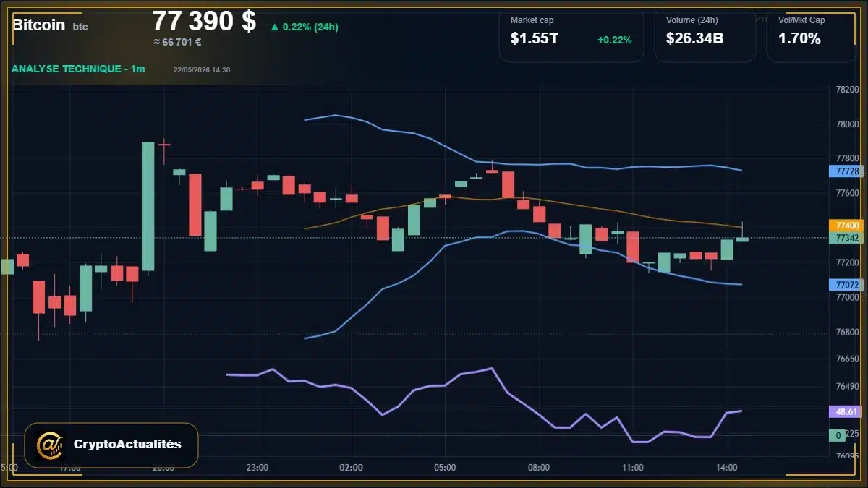The image size is (868, 488).
Task: Click the 11:00 time axis label
Action: (632, 468)
